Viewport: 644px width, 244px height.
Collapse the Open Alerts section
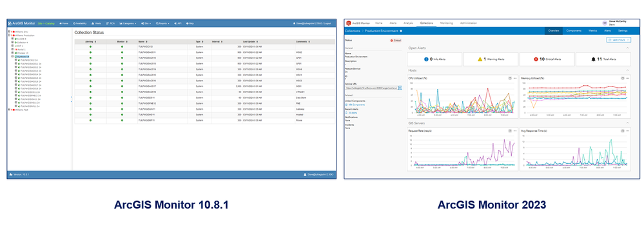[628, 48]
